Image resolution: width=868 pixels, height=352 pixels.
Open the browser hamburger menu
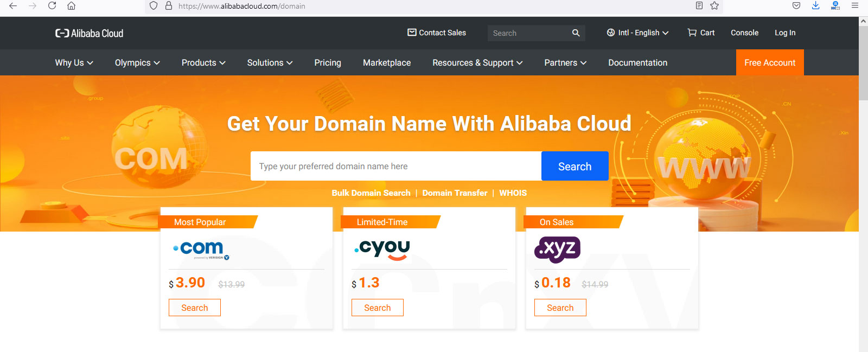point(855,6)
